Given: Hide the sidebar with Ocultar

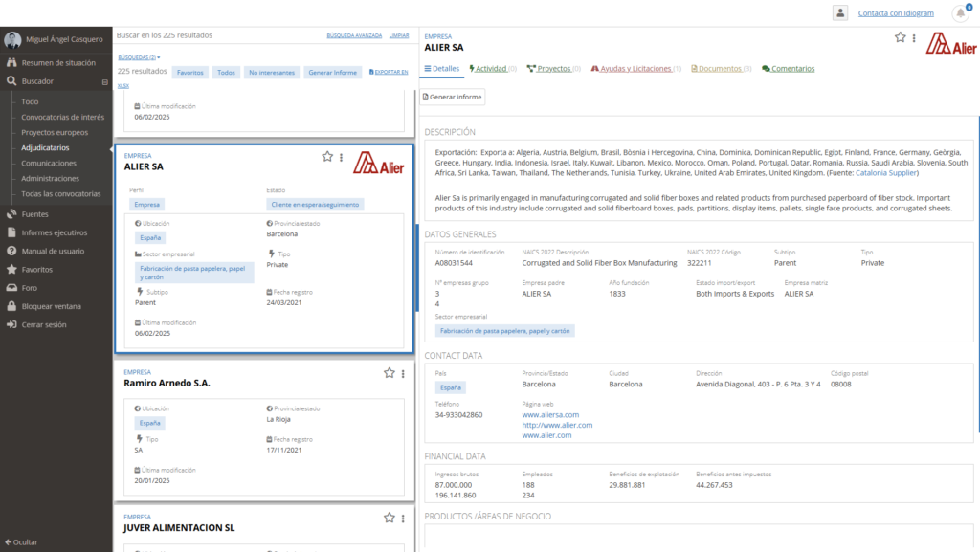Looking at the screenshot, I should coord(21,542).
